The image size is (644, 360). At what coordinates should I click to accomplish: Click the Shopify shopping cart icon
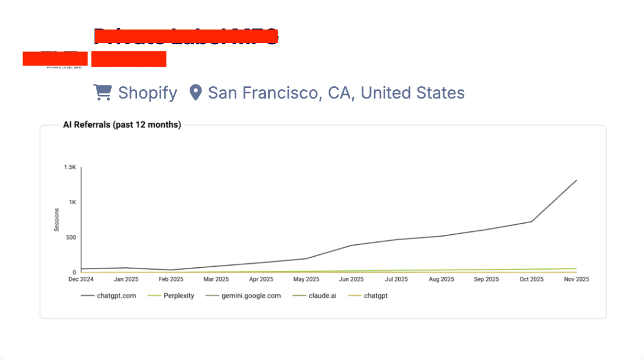pos(102,93)
